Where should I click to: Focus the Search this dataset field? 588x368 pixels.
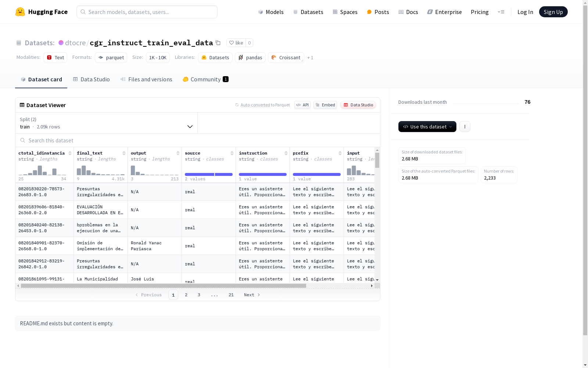[198, 141]
